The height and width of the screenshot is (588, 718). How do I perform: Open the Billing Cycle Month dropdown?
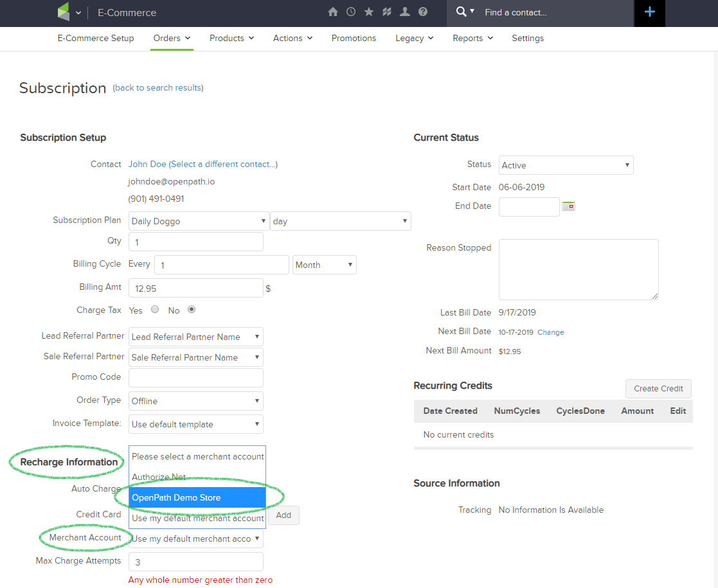tap(324, 265)
